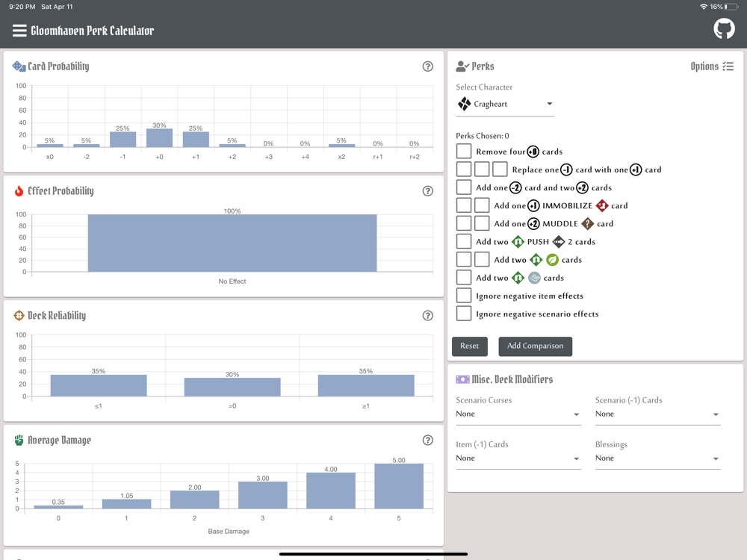The height and width of the screenshot is (560, 747).
Task: Click the 5.00 average damage bar
Action: pyautogui.click(x=399, y=486)
